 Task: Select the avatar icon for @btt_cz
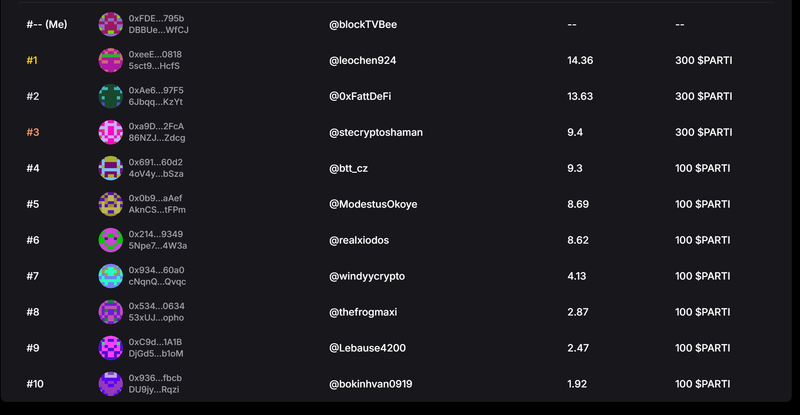point(110,168)
